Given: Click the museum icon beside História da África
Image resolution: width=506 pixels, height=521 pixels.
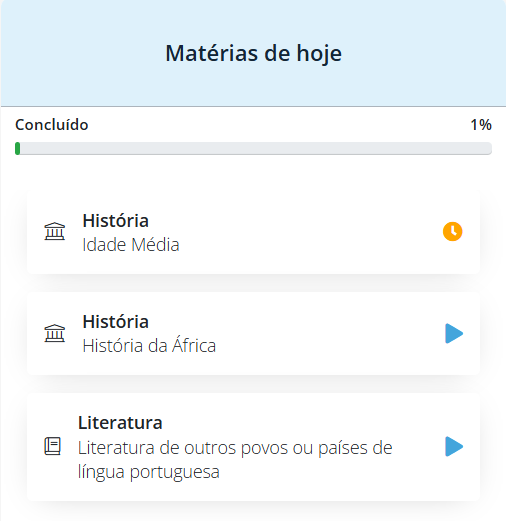Looking at the screenshot, I should point(55,333).
